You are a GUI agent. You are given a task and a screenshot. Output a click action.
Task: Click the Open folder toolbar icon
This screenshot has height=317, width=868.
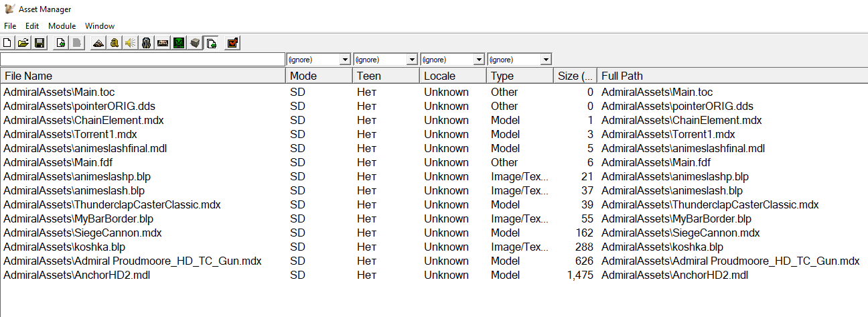point(23,44)
